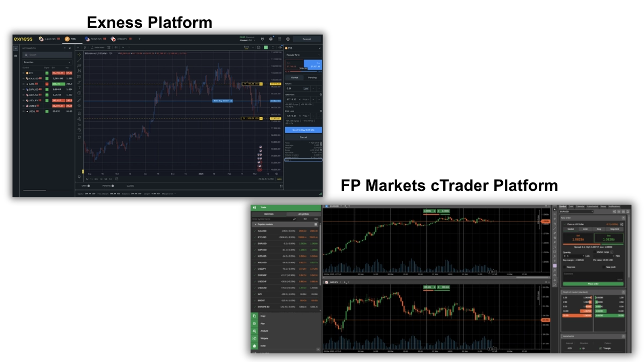Open the Exness alarm clock alerts icon
644x362 pixels.
[262, 39]
